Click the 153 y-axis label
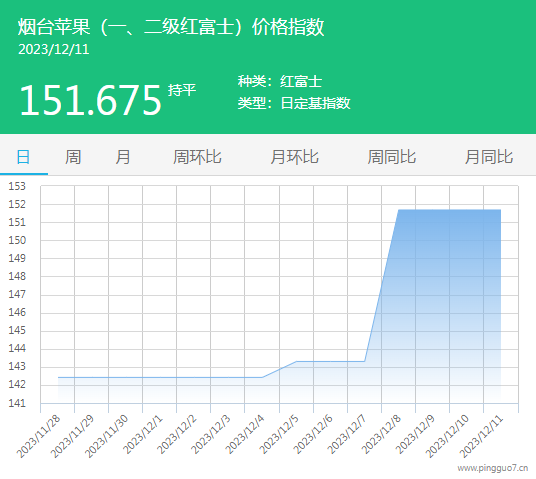536x479 pixels. [17, 186]
